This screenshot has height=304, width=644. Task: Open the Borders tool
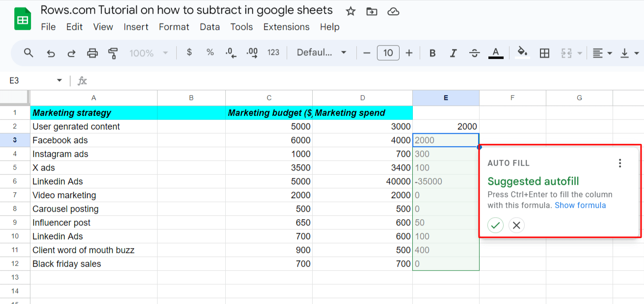544,52
